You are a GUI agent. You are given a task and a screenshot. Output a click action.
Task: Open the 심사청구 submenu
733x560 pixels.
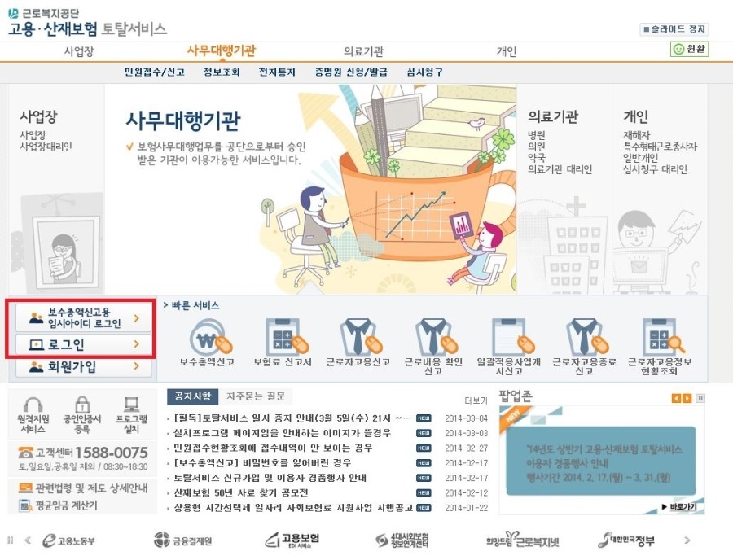(x=424, y=72)
